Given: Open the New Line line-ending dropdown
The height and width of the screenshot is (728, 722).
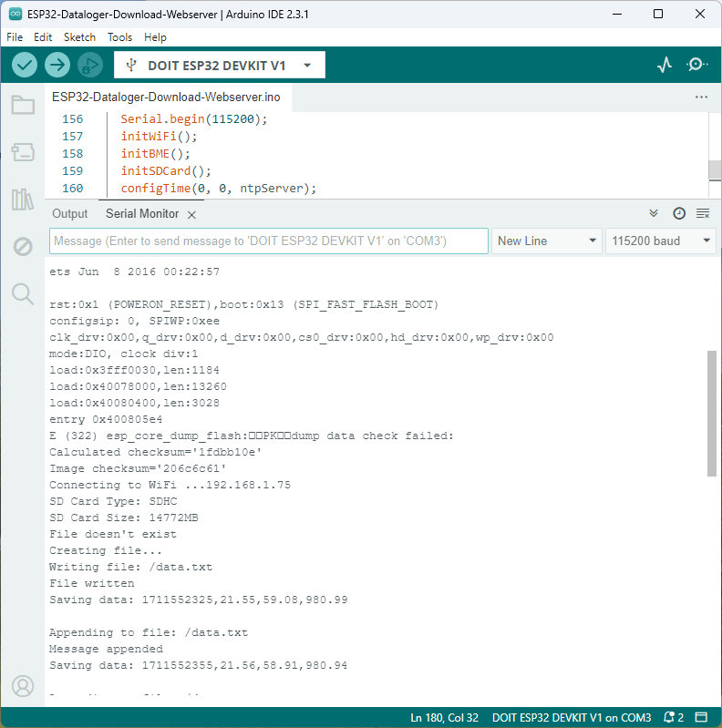Looking at the screenshot, I should [546, 241].
